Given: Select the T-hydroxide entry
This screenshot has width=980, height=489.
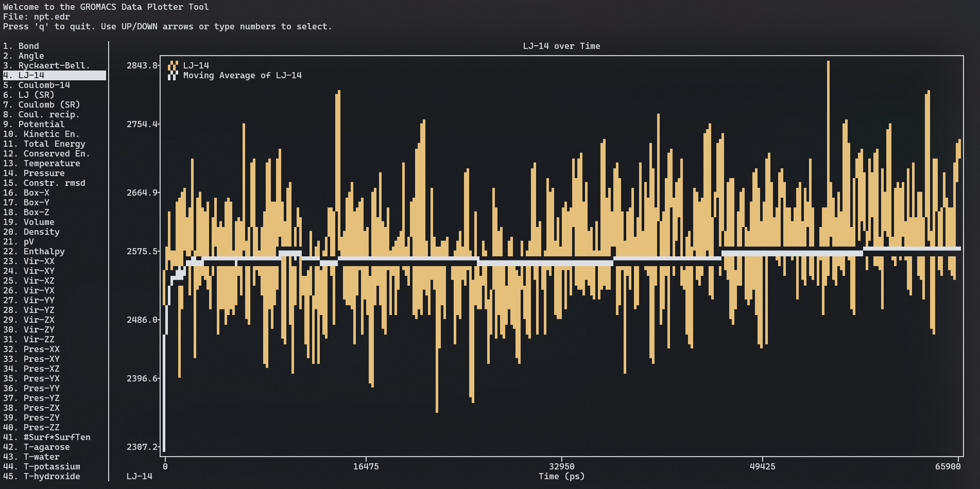Looking at the screenshot, I should click(x=42, y=476).
